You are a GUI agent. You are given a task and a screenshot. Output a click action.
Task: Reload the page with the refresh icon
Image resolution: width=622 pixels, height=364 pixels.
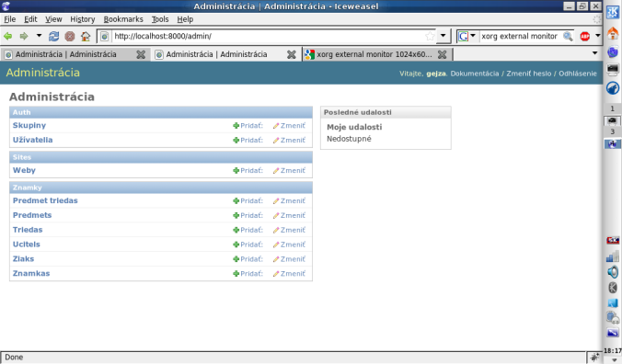[x=53, y=36]
